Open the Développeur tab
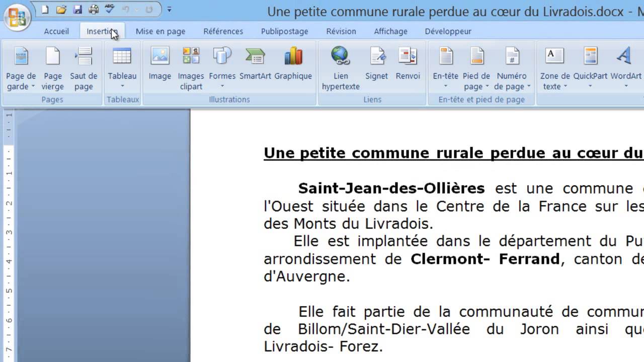Screen dimensions: 644x362 [448, 31]
